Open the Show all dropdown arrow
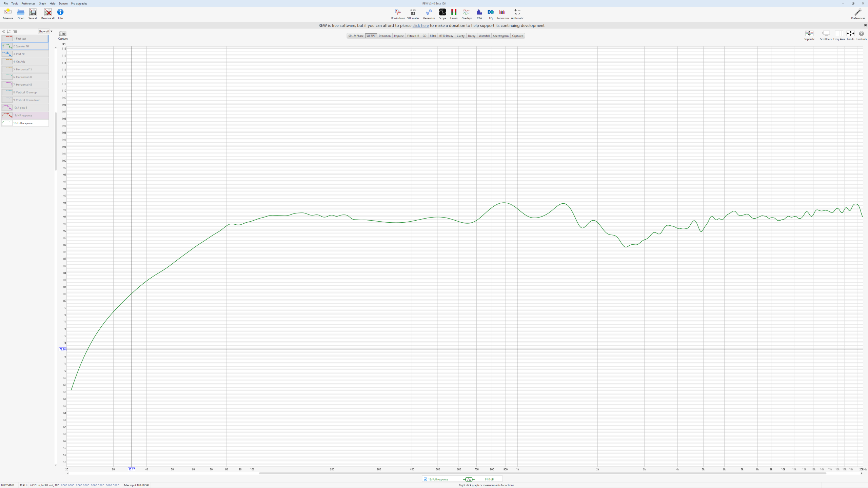868x488 pixels. click(52, 31)
